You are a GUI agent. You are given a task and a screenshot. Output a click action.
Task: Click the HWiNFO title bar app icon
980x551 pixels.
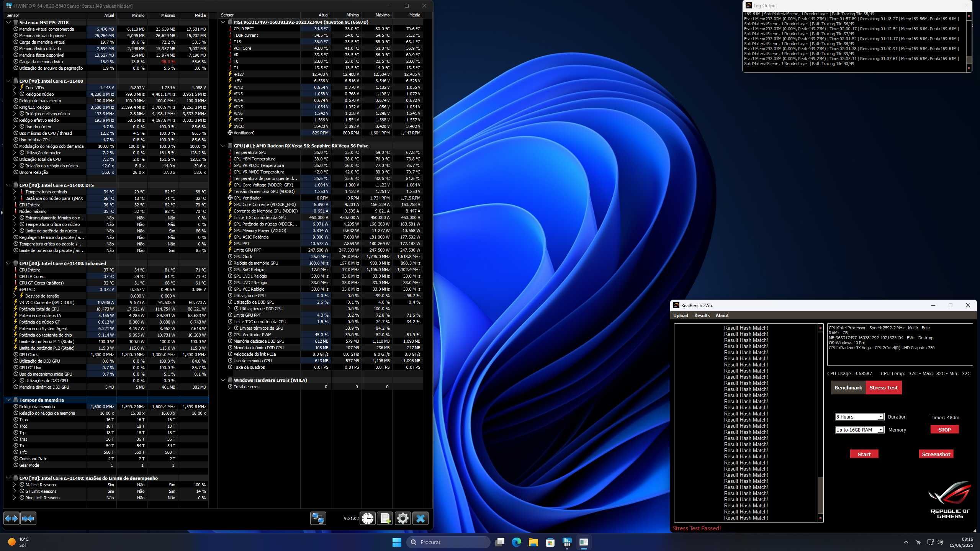pyautogui.click(x=9, y=6)
